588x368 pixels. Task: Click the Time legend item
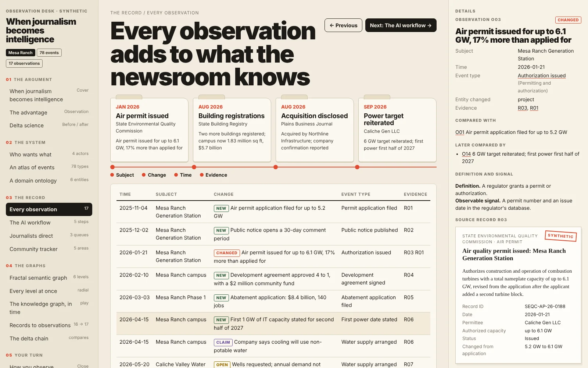tap(183, 175)
